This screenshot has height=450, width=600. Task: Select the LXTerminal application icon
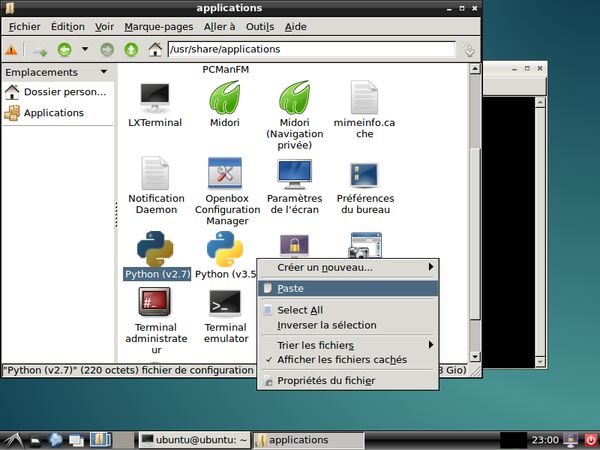(155, 98)
